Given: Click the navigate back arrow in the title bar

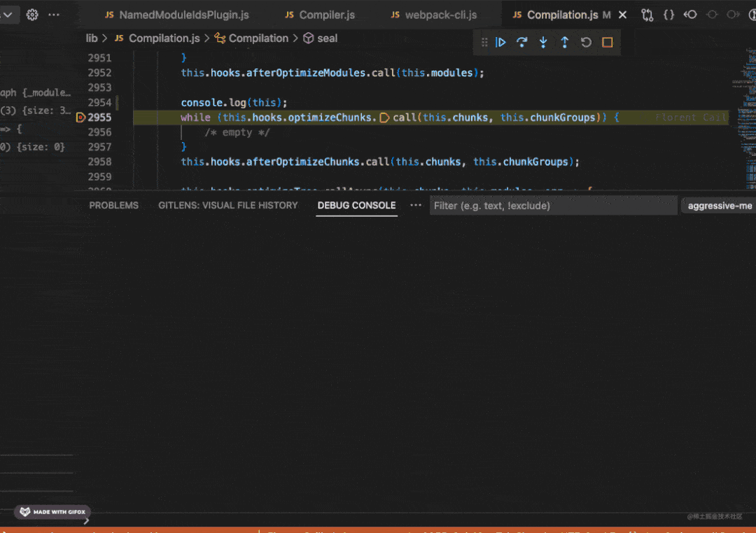Looking at the screenshot, I should 690,14.
